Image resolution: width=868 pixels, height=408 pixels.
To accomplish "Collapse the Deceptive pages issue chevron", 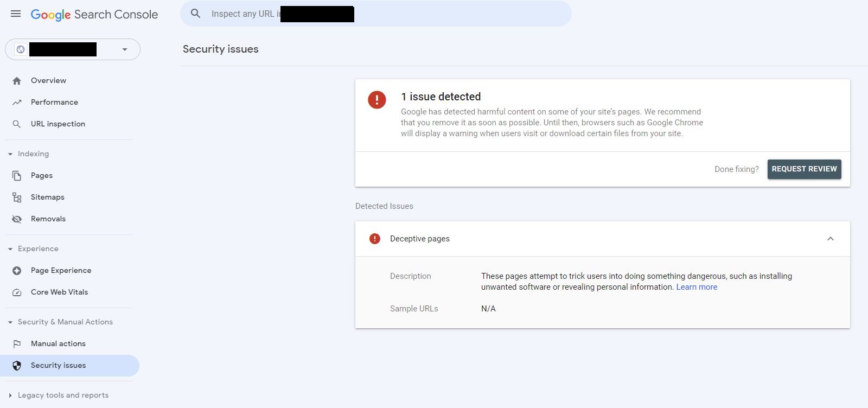I will pos(831,239).
